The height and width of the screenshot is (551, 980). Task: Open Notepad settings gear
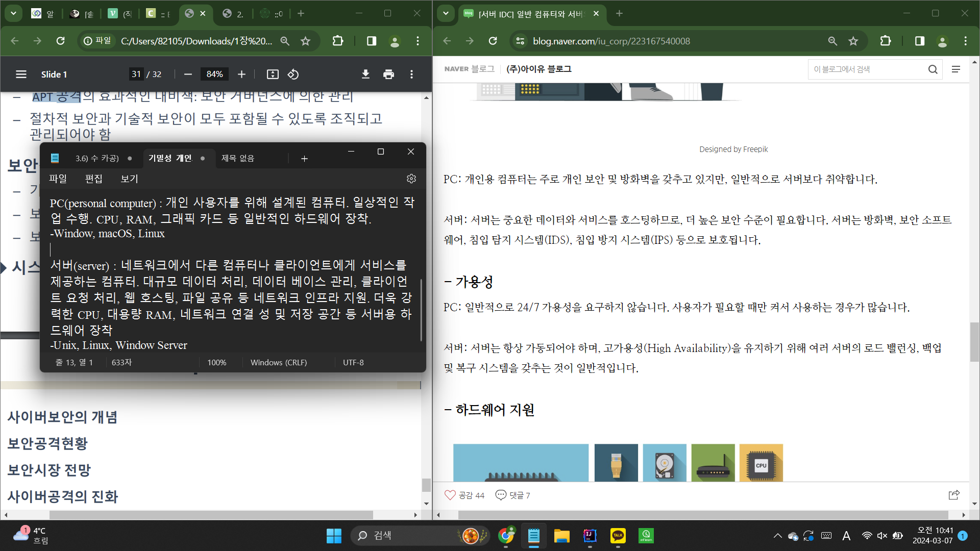[x=411, y=179]
